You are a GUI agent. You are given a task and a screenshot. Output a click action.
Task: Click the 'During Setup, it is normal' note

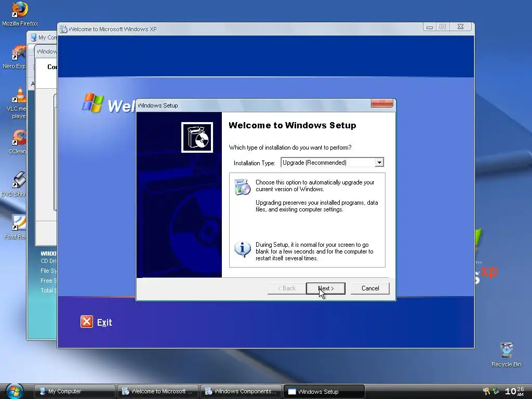tap(314, 251)
